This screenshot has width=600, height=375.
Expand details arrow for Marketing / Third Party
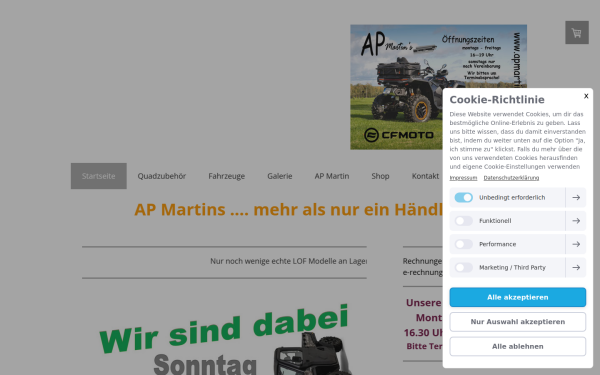576,267
